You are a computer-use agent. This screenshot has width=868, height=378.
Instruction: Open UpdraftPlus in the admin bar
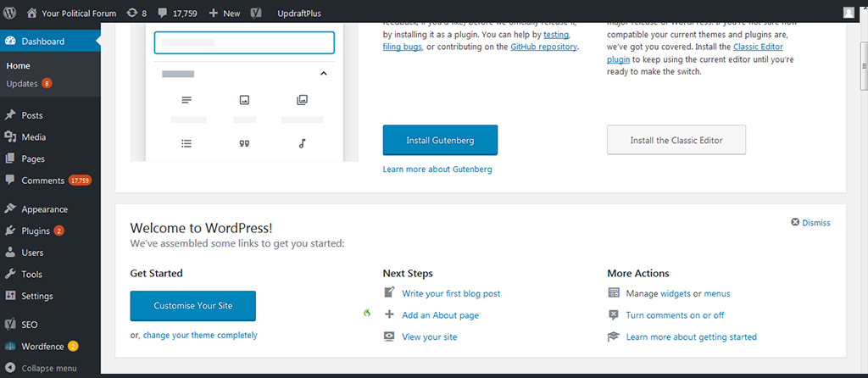coord(299,14)
